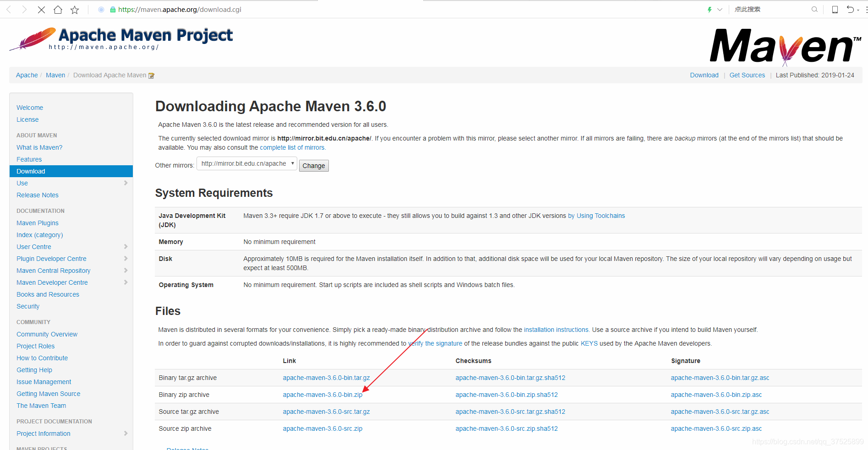This screenshot has width=868, height=450.
Task: Open Community Overview sidebar link
Action: pyautogui.click(x=47, y=334)
